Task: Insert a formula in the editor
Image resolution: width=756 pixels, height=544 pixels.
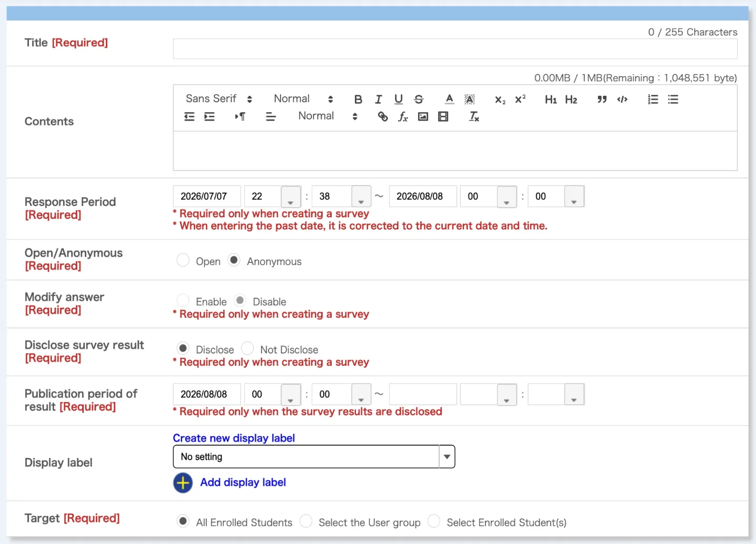Action: (x=403, y=116)
